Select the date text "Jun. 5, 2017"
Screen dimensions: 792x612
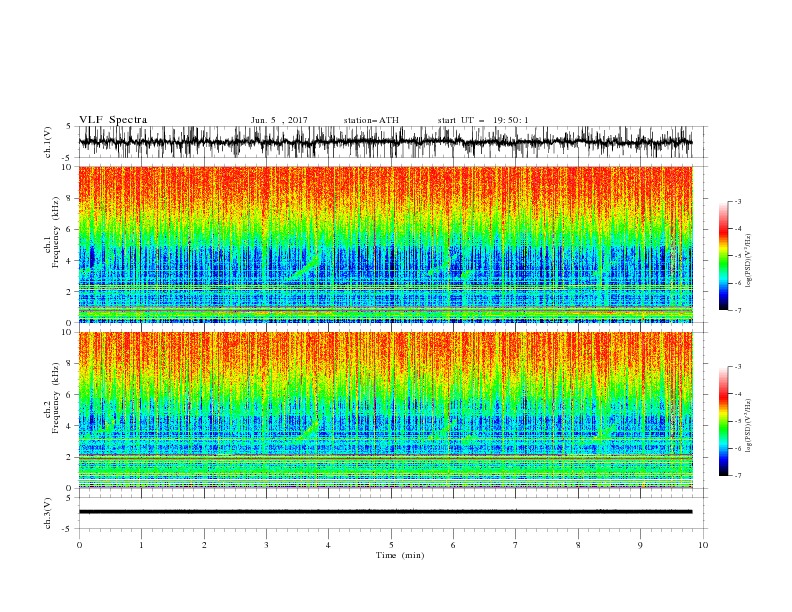pyautogui.click(x=279, y=120)
